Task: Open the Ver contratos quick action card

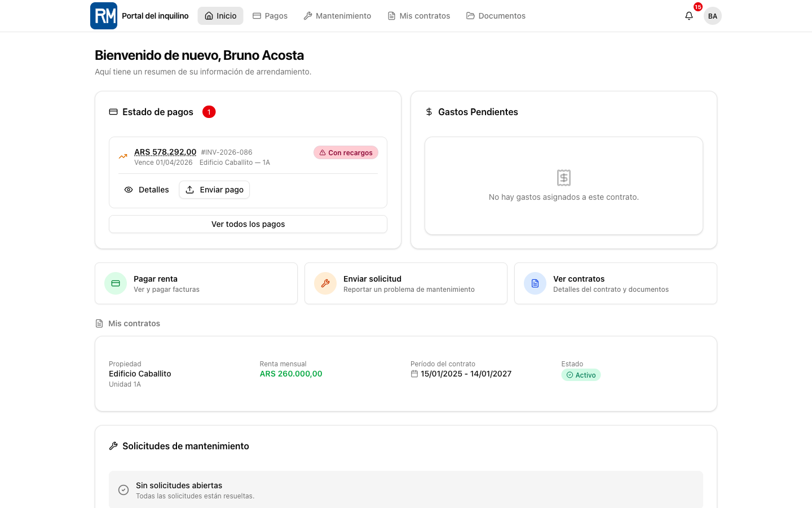Action: coord(616,283)
